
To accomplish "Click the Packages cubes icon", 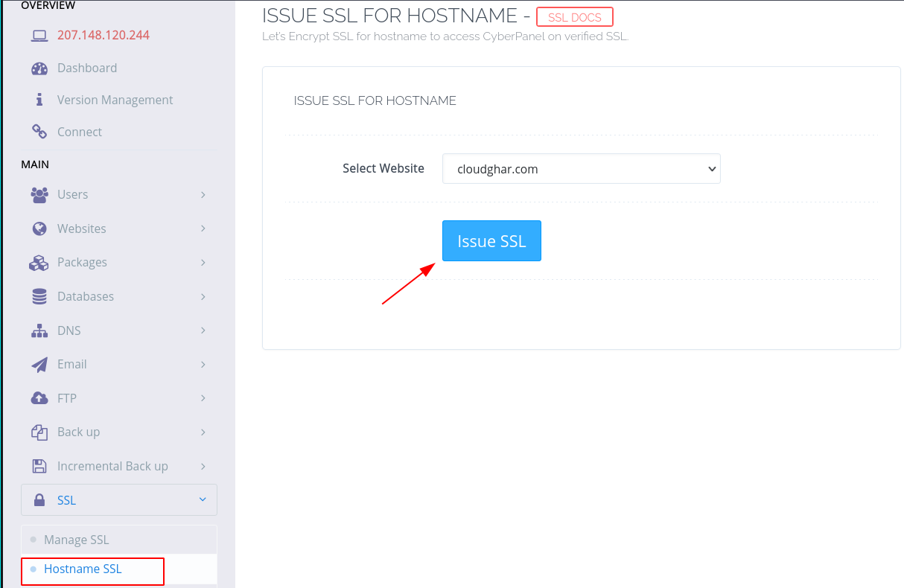I will click(39, 262).
